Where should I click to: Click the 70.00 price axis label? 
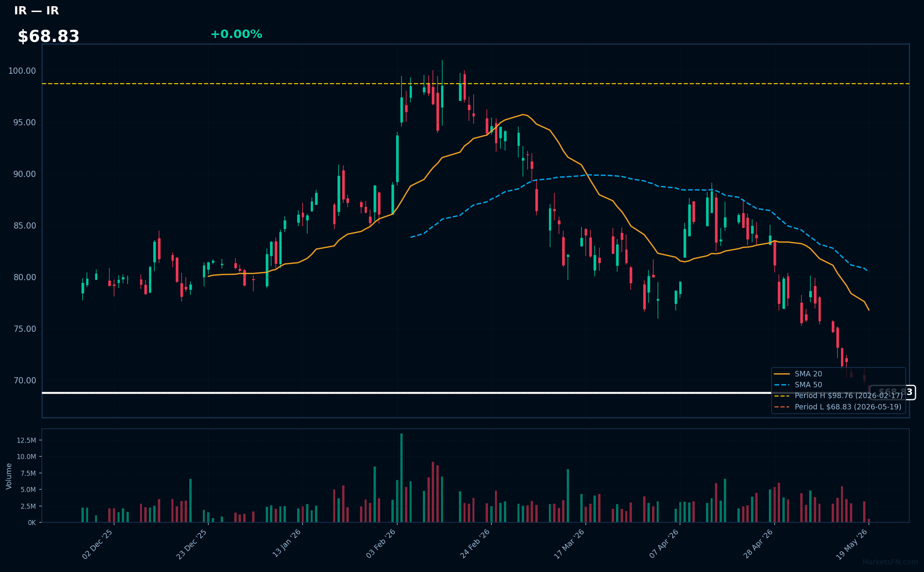(24, 380)
